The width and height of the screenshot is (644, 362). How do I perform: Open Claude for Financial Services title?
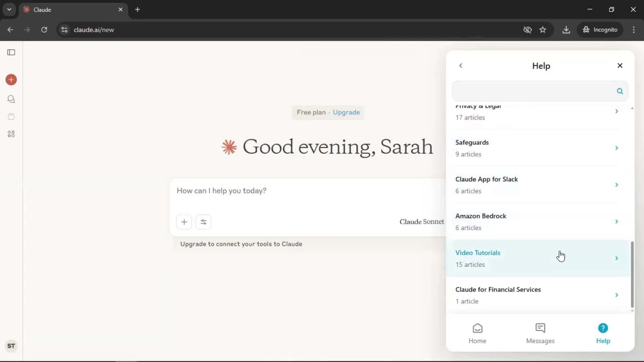pos(498,290)
